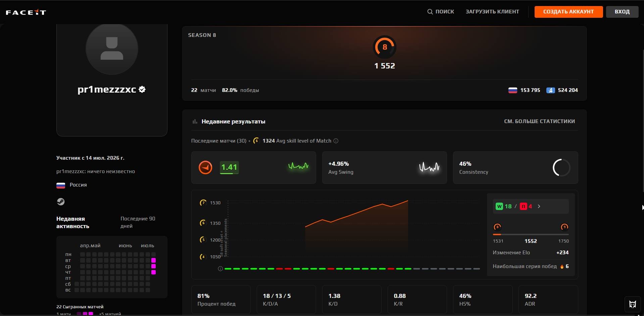Click the Russia ranking number 153 795

pos(530,90)
